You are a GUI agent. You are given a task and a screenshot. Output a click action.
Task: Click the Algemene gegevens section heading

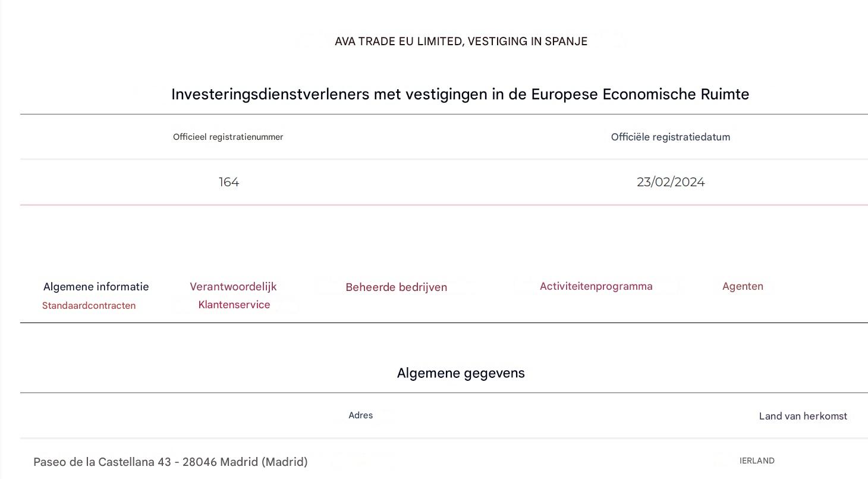[x=461, y=372]
